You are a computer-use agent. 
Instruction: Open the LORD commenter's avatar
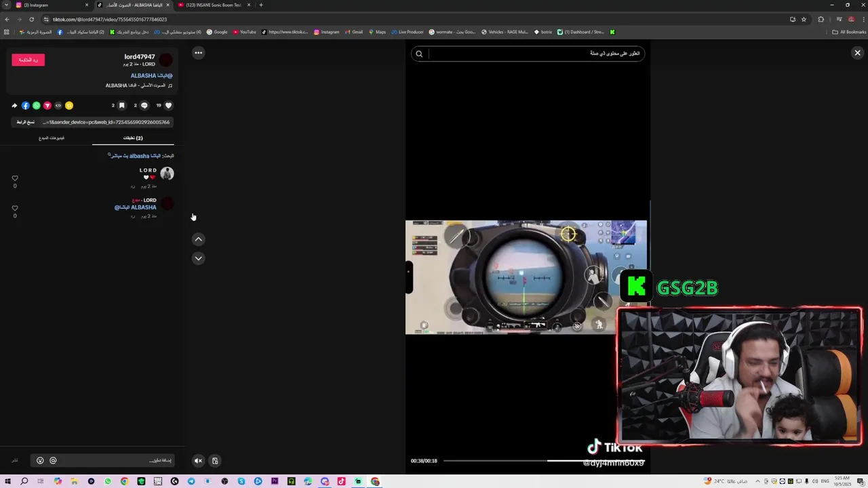point(167,174)
